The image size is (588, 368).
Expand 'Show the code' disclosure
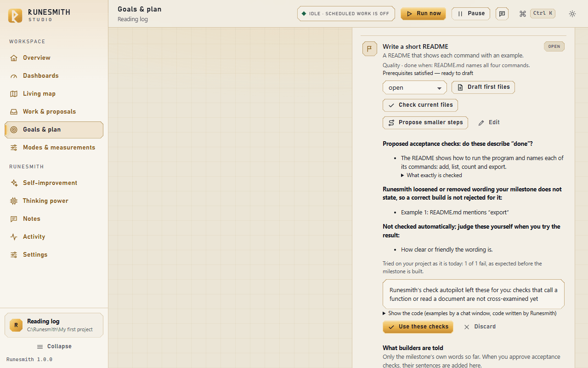tap(469, 313)
